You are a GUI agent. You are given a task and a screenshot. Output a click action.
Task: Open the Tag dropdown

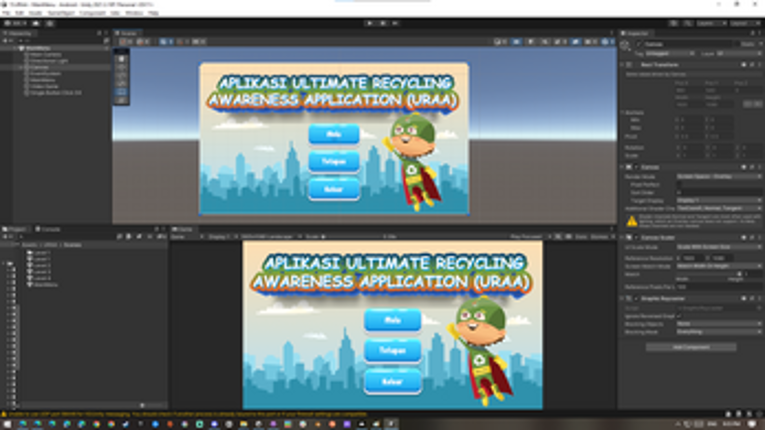[670, 54]
